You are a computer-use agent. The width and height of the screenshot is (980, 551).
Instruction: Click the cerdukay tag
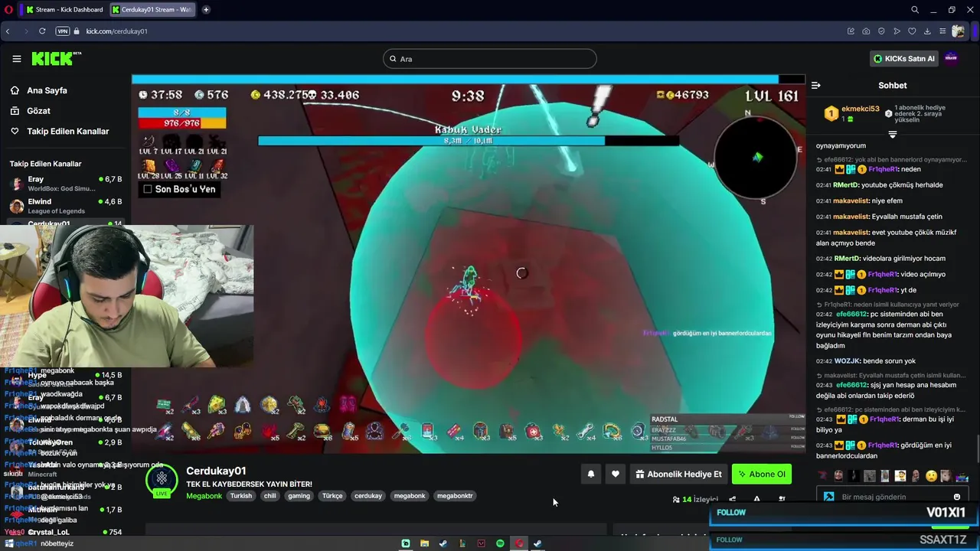coord(368,496)
